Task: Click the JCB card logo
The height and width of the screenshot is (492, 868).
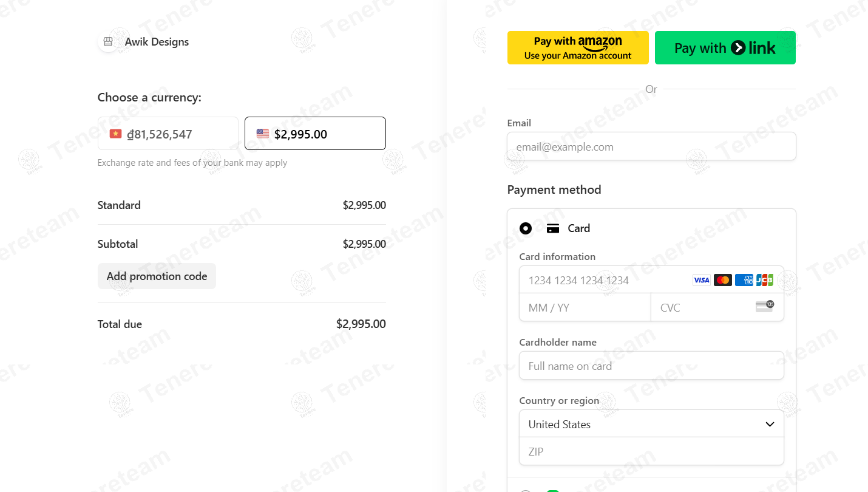Action: click(765, 280)
